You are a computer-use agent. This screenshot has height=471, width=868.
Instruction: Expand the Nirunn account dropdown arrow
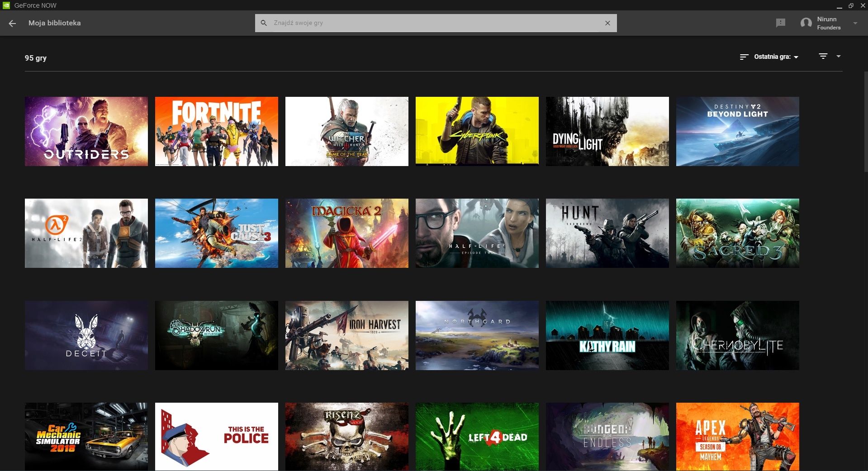tap(855, 23)
